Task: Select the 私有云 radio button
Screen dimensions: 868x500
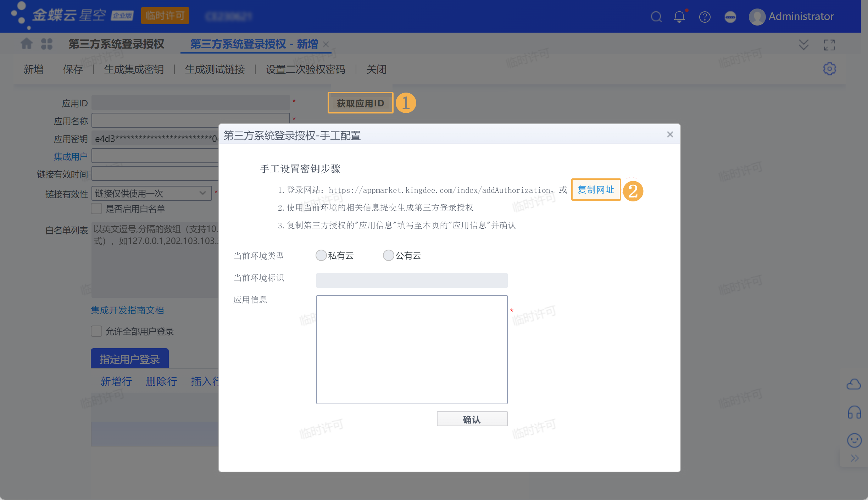Action: pos(321,255)
